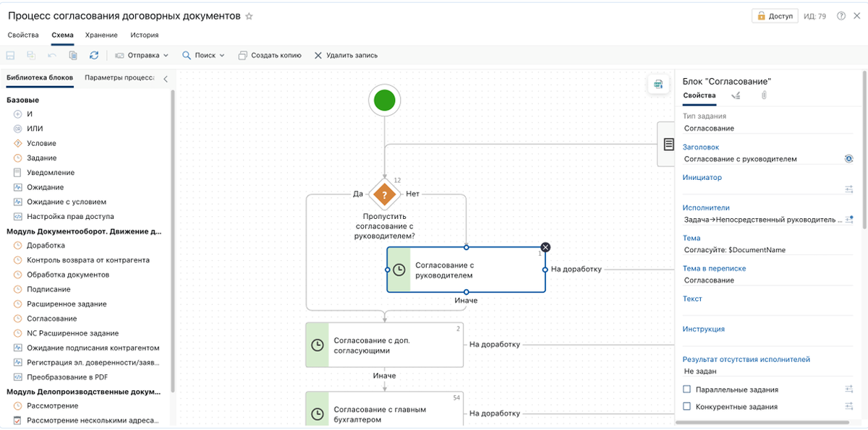Click the Тема в переписке input field
Viewport: 868px width, 430px height.
[768, 280]
